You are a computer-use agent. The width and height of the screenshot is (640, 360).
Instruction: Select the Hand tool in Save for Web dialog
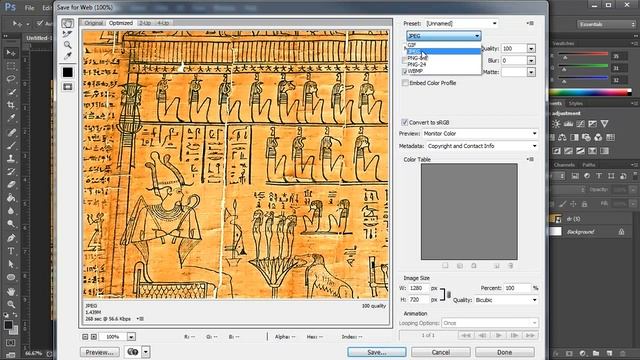67,23
